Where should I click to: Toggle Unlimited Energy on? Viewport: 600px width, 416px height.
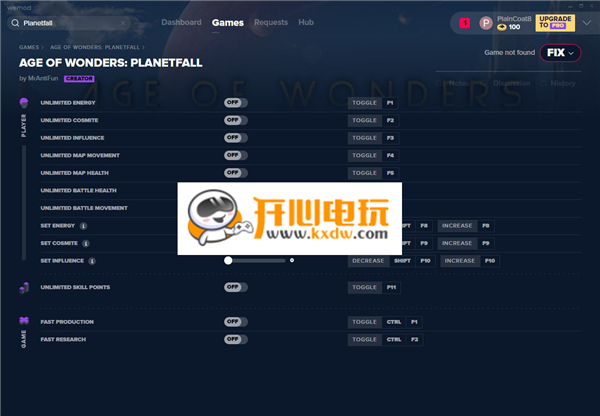(235, 103)
